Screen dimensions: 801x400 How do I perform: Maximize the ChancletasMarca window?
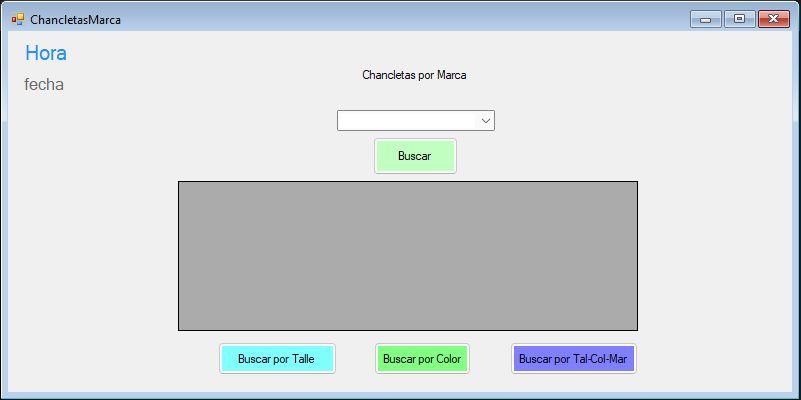point(739,19)
